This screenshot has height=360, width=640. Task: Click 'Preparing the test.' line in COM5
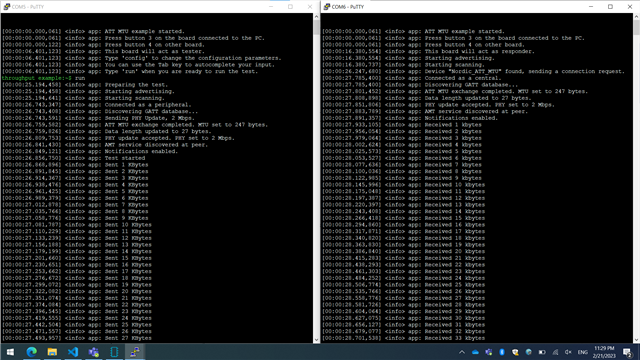click(x=84, y=85)
